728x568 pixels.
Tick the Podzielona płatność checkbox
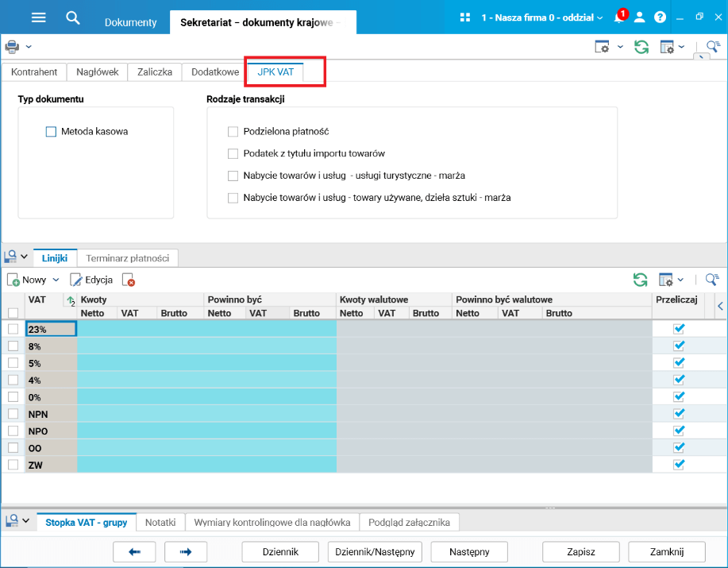233,132
